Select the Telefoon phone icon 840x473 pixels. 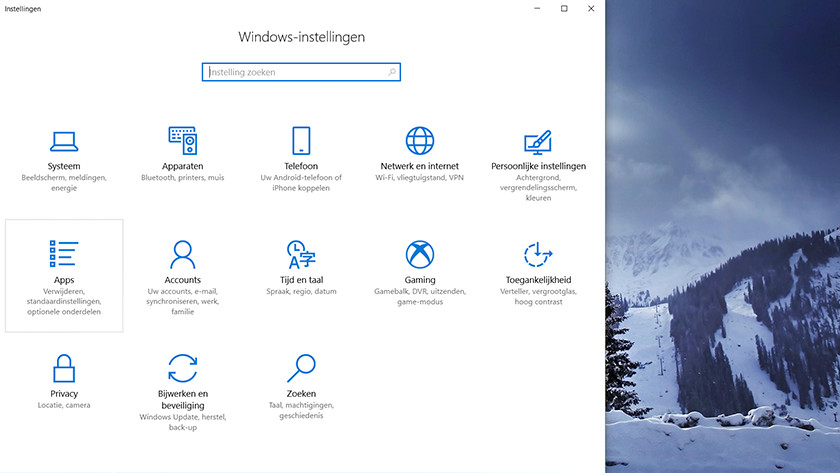(301, 141)
